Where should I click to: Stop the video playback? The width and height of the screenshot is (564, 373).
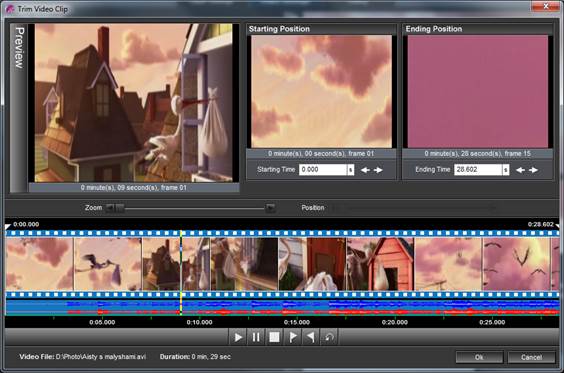point(274,337)
